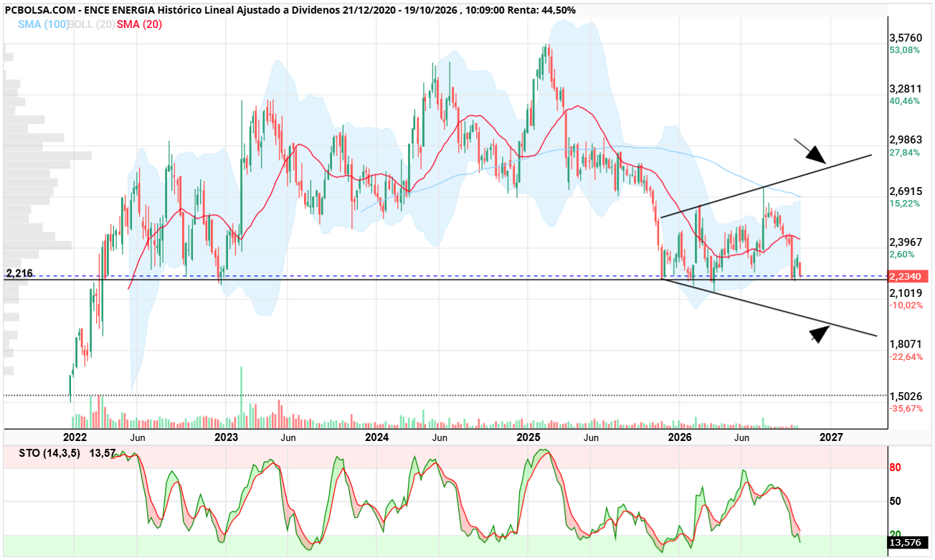This screenshot has height=560, width=935.
Task: Select the 1,5026 price level label
Action: coord(905,396)
